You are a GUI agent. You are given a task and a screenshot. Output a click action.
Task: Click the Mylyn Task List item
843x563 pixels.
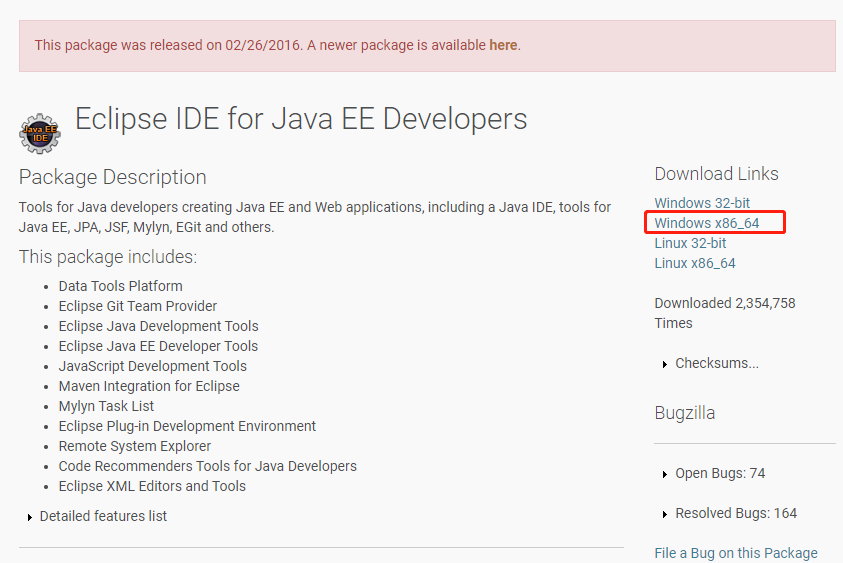tap(106, 406)
